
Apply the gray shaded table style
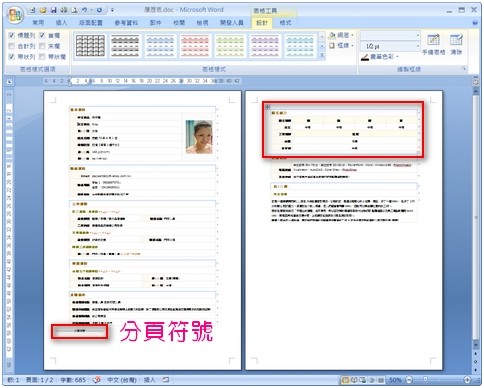click(125, 46)
